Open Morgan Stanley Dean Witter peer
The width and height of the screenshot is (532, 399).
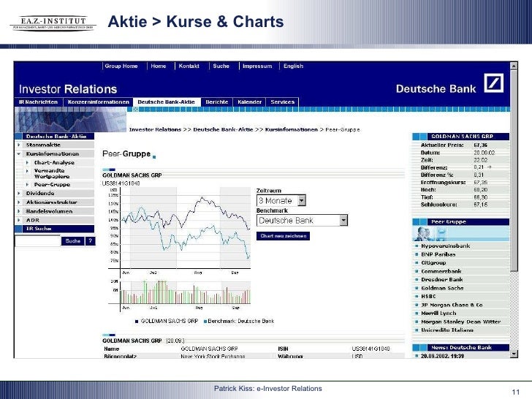click(x=460, y=322)
